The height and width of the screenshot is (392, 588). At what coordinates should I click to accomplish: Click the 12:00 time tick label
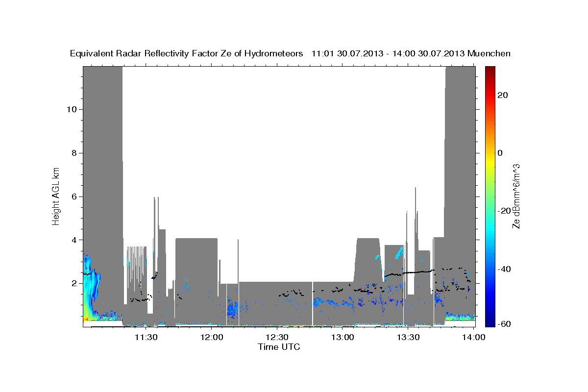pos(212,337)
